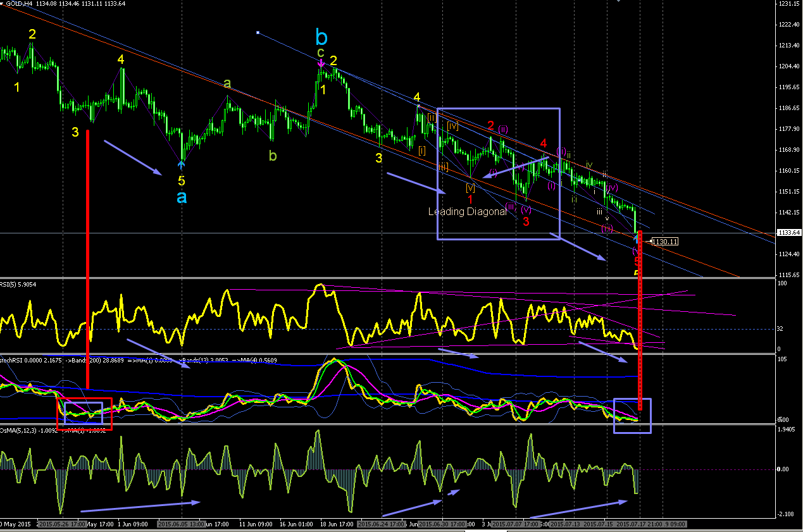Select the large blue wave label 'a'

point(182,197)
